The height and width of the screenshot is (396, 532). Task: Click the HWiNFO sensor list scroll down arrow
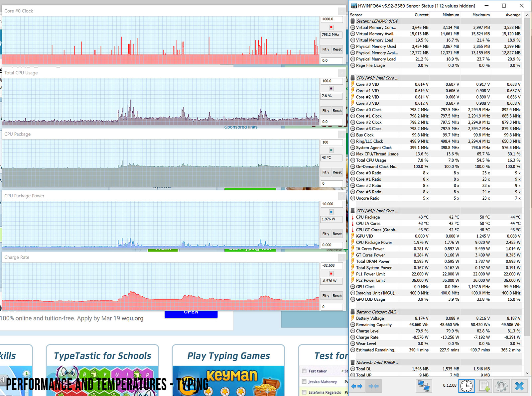527,373
